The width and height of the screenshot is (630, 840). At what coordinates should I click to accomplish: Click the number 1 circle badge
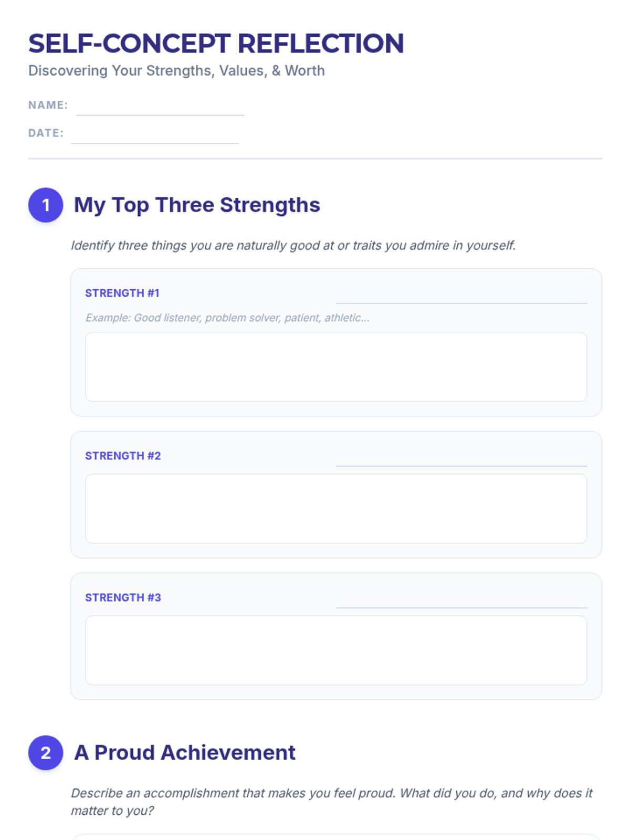point(46,205)
